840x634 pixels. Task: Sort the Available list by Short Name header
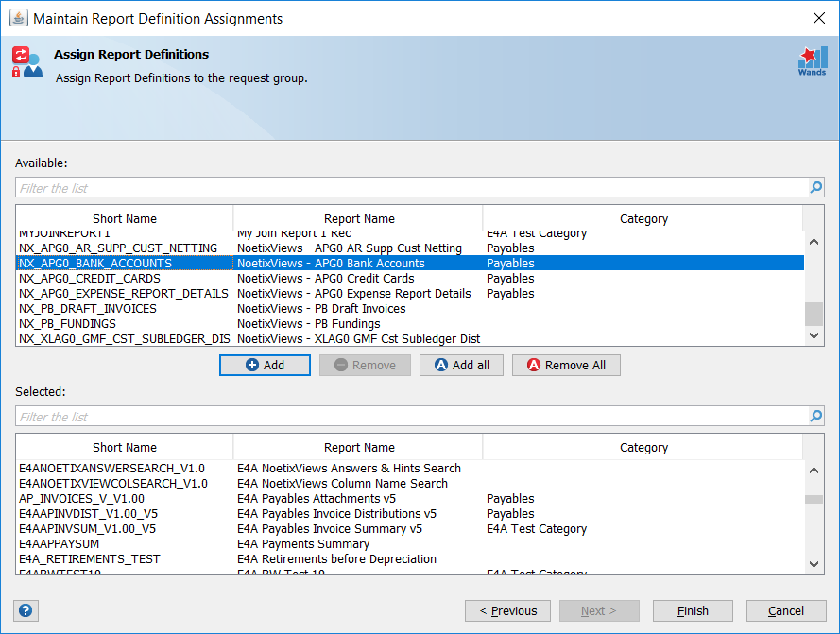tap(123, 218)
